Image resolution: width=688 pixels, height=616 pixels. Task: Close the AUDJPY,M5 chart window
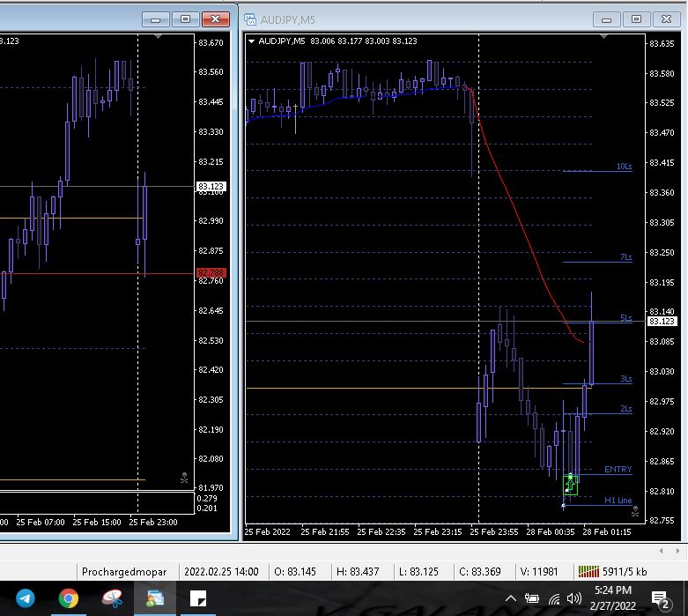[x=666, y=19]
